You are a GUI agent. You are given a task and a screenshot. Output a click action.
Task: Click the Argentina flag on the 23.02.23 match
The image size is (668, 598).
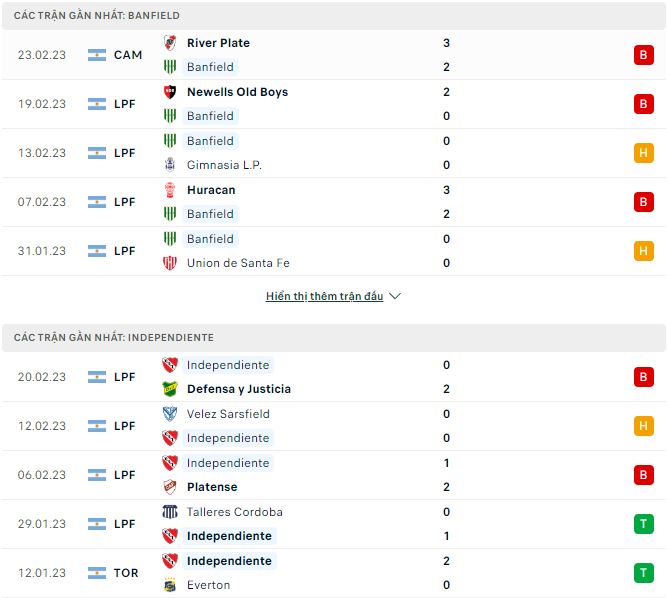[x=97, y=55]
